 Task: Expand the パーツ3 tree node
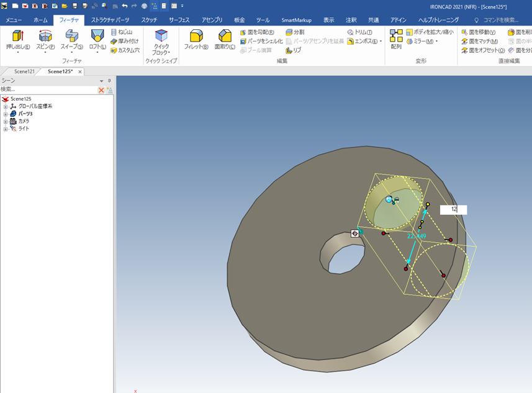(x=6, y=114)
